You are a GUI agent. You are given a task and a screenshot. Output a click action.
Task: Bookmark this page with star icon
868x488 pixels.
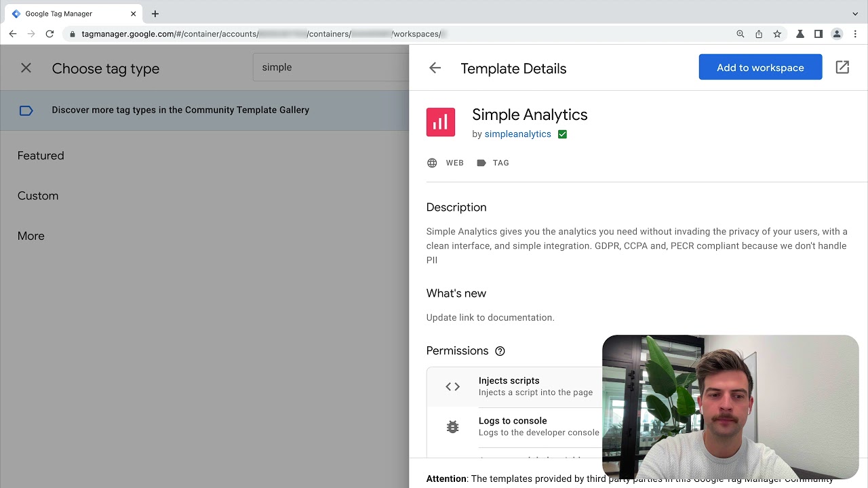(777, 34)
